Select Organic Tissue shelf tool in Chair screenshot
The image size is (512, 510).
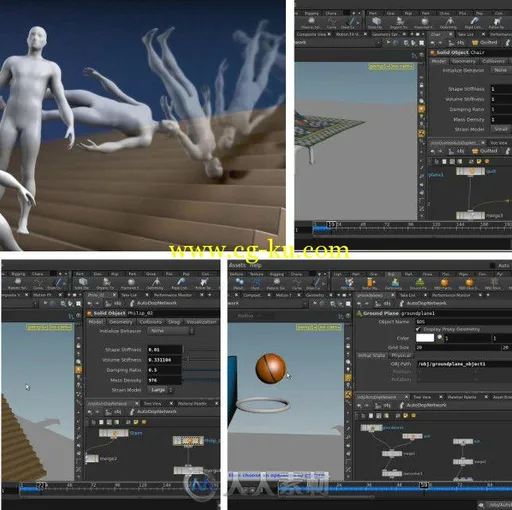tap(399, 23)
